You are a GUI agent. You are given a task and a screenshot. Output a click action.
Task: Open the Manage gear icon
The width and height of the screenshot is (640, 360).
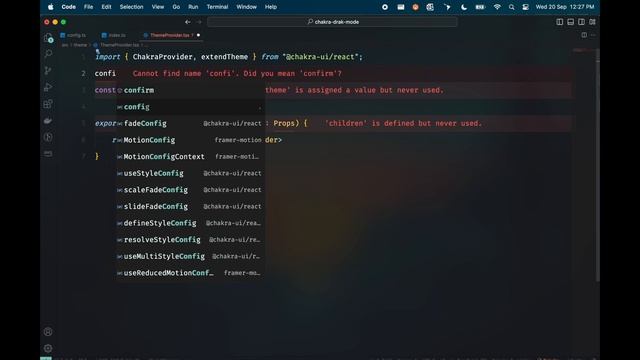48,348
